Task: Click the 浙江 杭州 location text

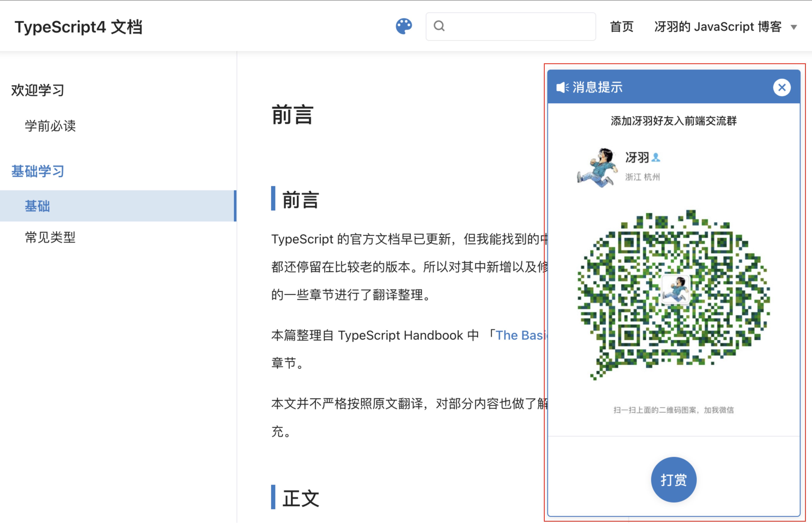Action: click(642, 177)
